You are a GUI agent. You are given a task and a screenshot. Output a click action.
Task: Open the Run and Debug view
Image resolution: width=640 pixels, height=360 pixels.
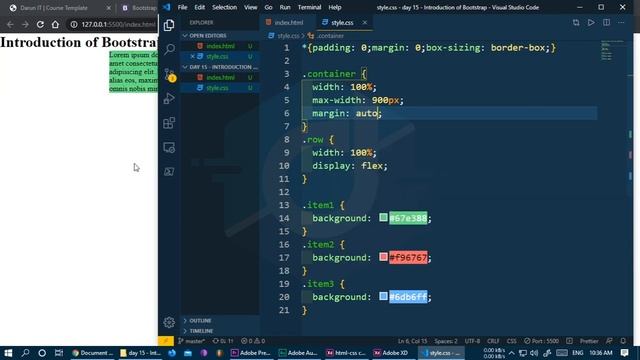click(169, 98)
